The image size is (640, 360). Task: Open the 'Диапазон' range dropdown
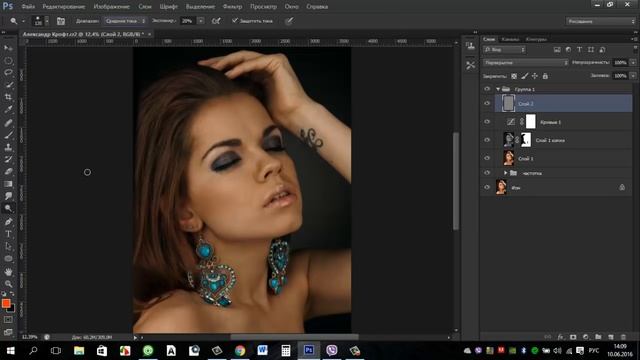tap(125, 21)
